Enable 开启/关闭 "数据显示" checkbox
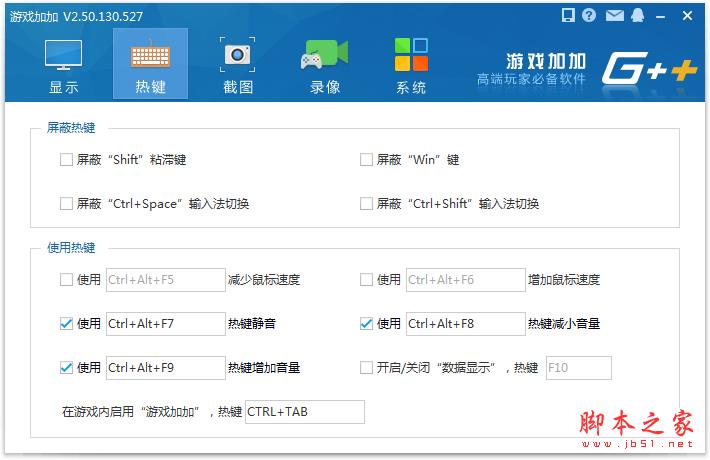 pos(366,368)
